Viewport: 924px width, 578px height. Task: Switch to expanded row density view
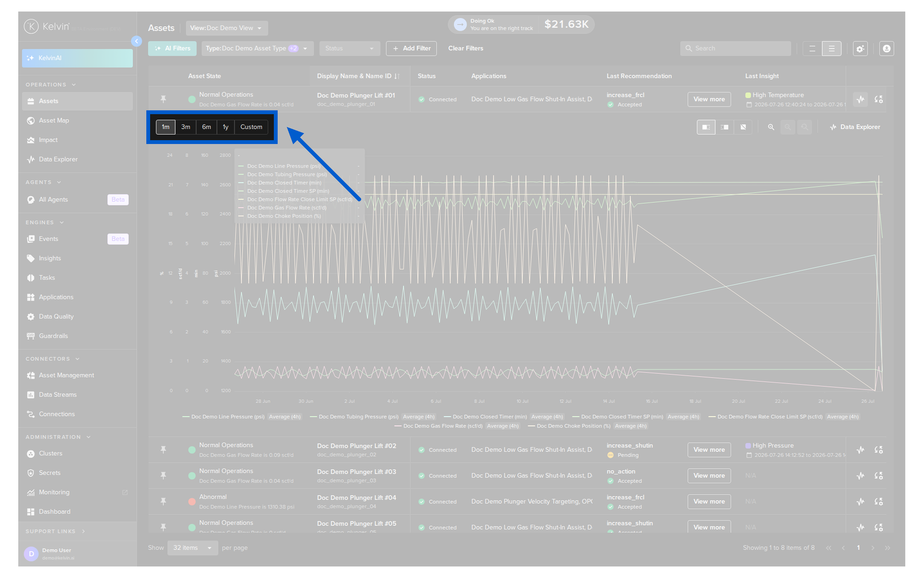coord(832,49)
